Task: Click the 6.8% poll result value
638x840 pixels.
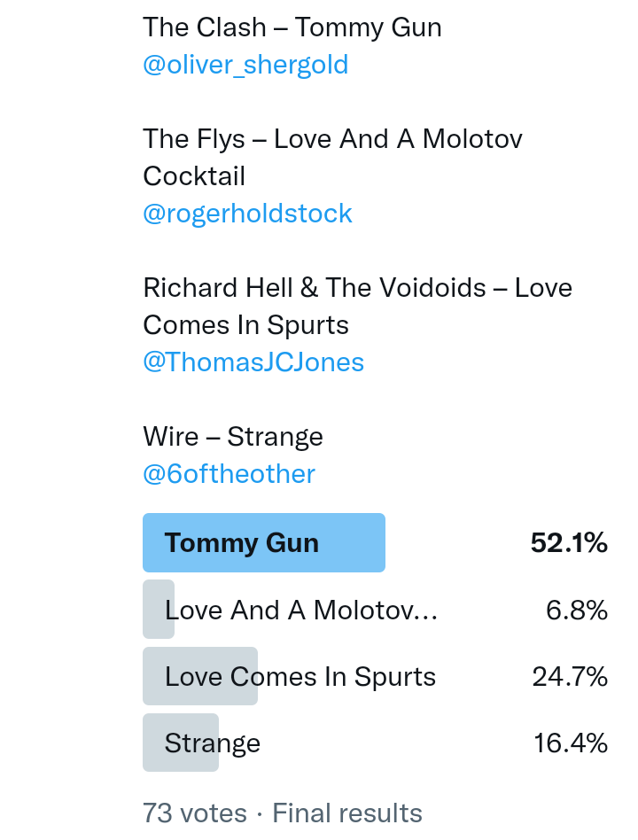Action: coord(576,610)
